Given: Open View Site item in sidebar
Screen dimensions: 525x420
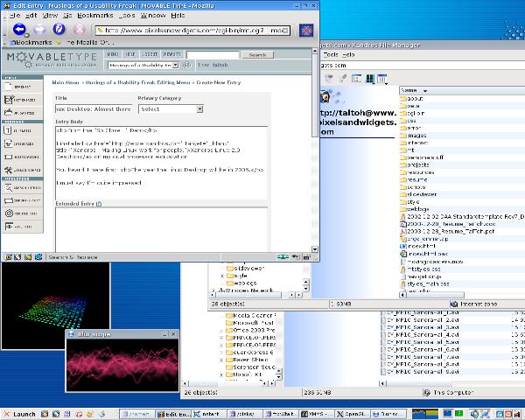Looking at the screenshot, I should click(23, 227).
